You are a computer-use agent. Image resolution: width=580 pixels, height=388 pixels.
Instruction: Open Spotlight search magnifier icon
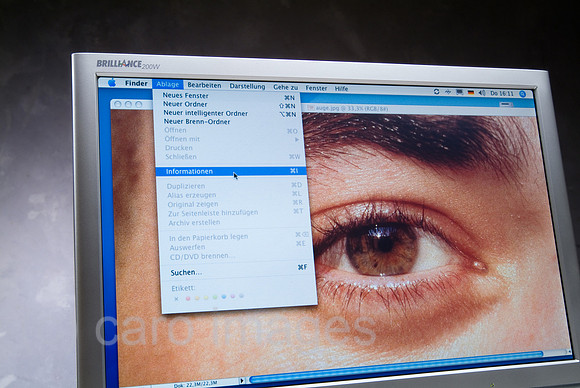click(522, 94)
